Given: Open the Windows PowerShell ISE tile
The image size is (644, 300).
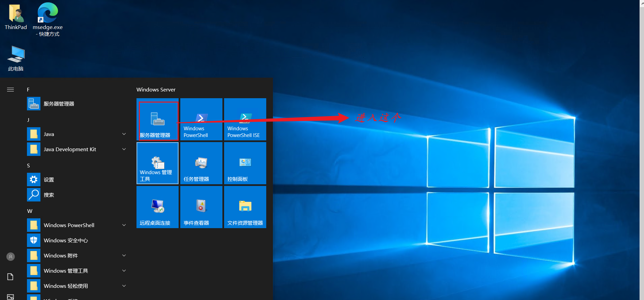Looking at the screenshot, I should point(245,119).
